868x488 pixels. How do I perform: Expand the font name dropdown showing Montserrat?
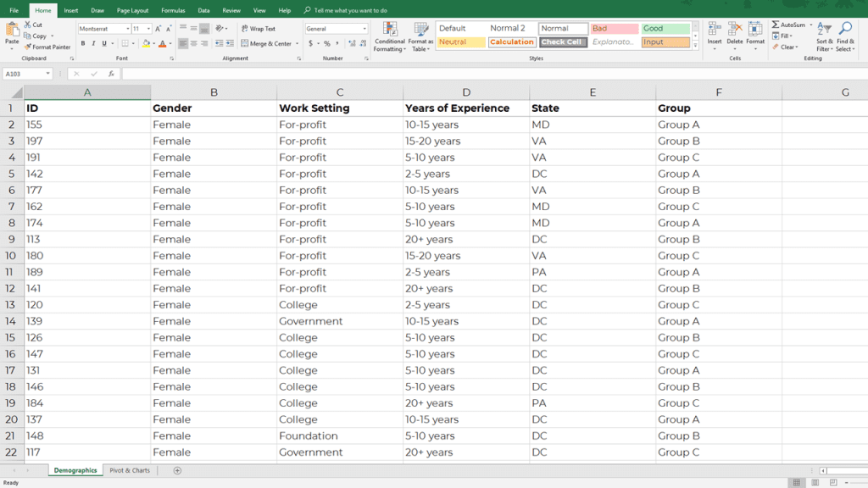tap(128, 29)
